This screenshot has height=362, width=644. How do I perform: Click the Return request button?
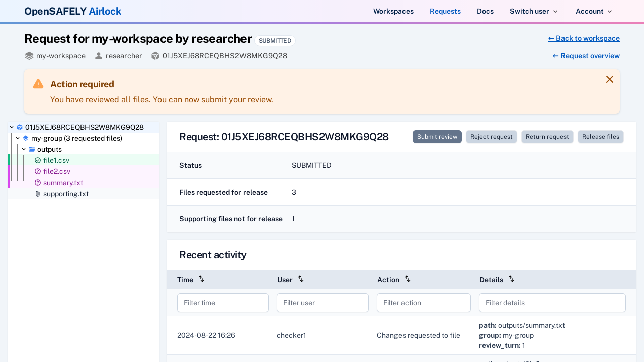pyautogui.click(x=547, y=137)
